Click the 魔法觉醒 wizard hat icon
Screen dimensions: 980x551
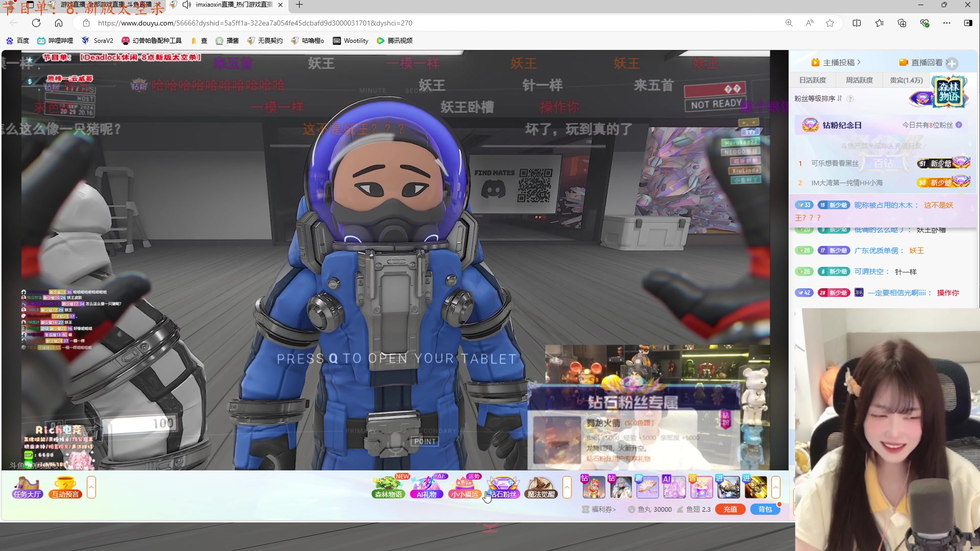point(541,487)
